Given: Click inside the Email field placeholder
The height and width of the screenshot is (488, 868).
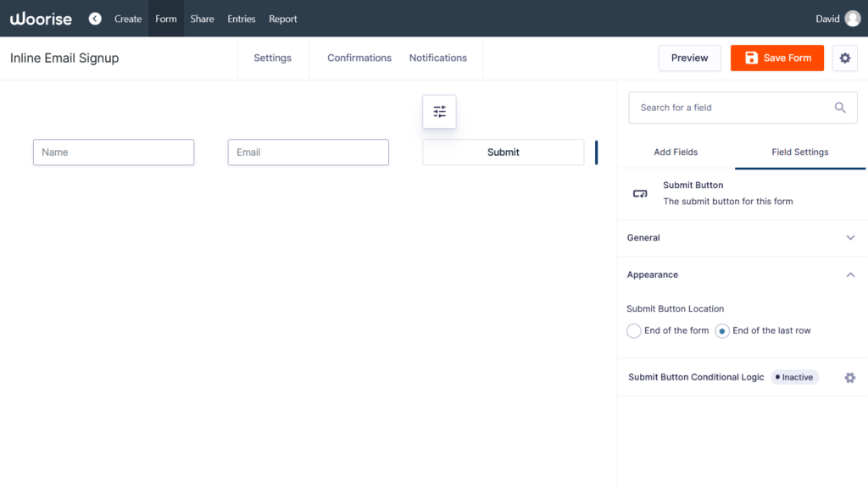Looking at the screenshot, I should pos(308,152).
